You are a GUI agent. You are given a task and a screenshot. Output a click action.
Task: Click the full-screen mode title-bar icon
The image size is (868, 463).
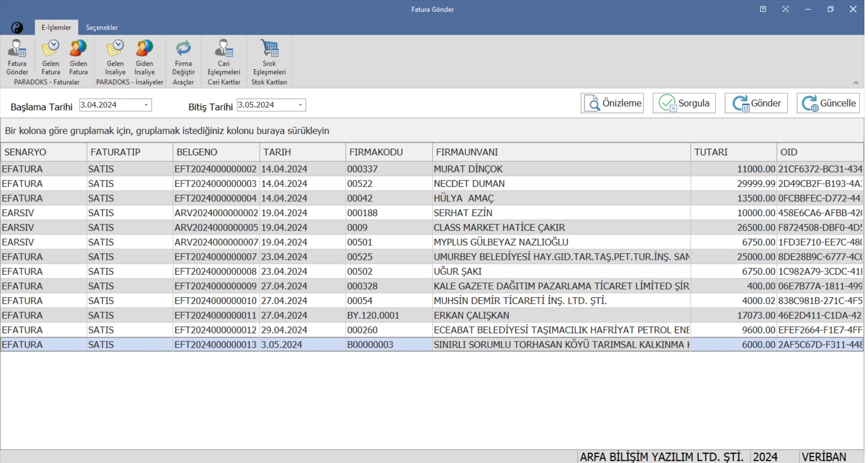coord(786,9)
